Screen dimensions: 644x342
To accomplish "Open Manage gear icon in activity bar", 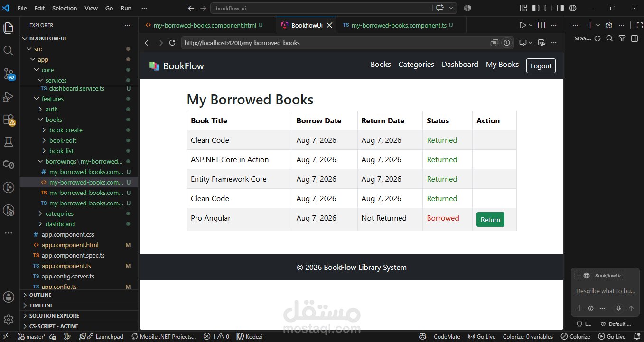I will coord(9,319).
